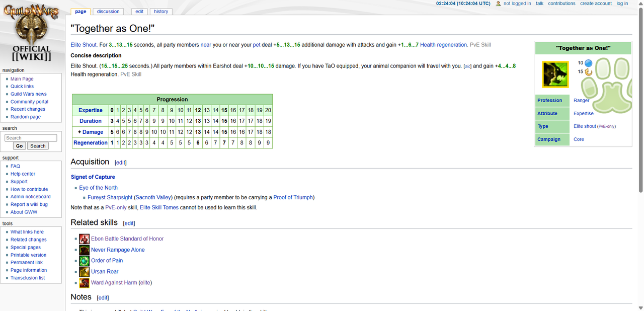Click the pet link in skill description

pos(257,45)
